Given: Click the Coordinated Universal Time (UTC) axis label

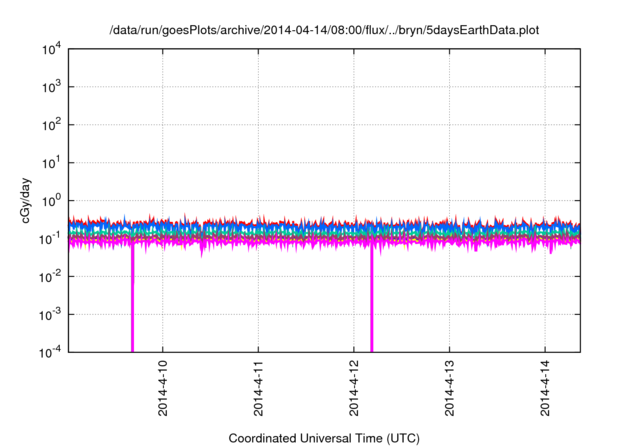Looking at the screenshot, I should 324,438.
